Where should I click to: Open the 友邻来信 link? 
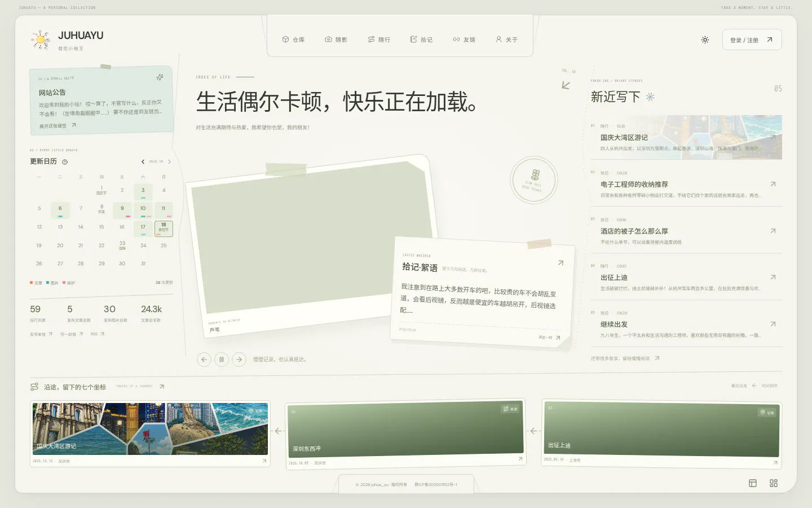point(41,334)
